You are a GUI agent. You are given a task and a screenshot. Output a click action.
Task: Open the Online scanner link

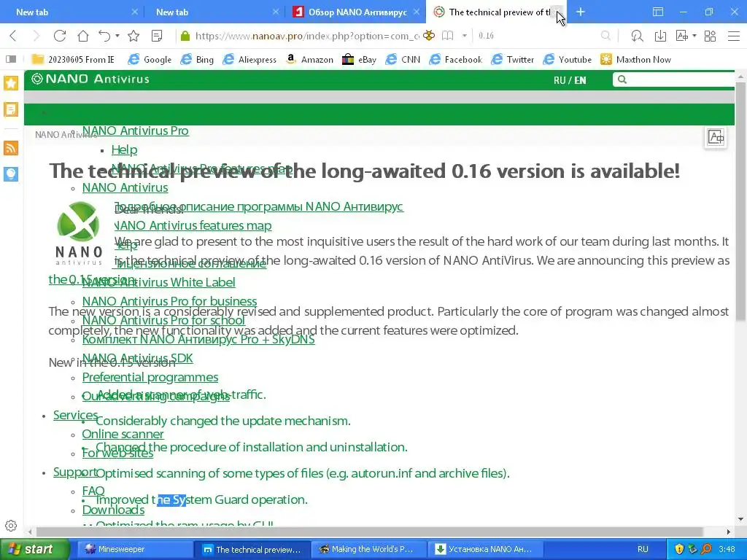coord(123,435)
